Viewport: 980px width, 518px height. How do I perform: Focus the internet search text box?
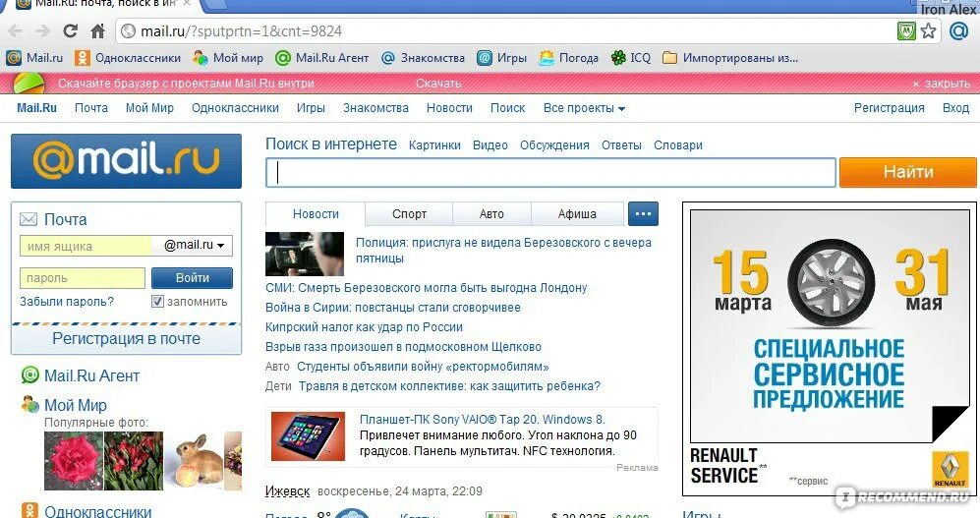tap(550, 172)
